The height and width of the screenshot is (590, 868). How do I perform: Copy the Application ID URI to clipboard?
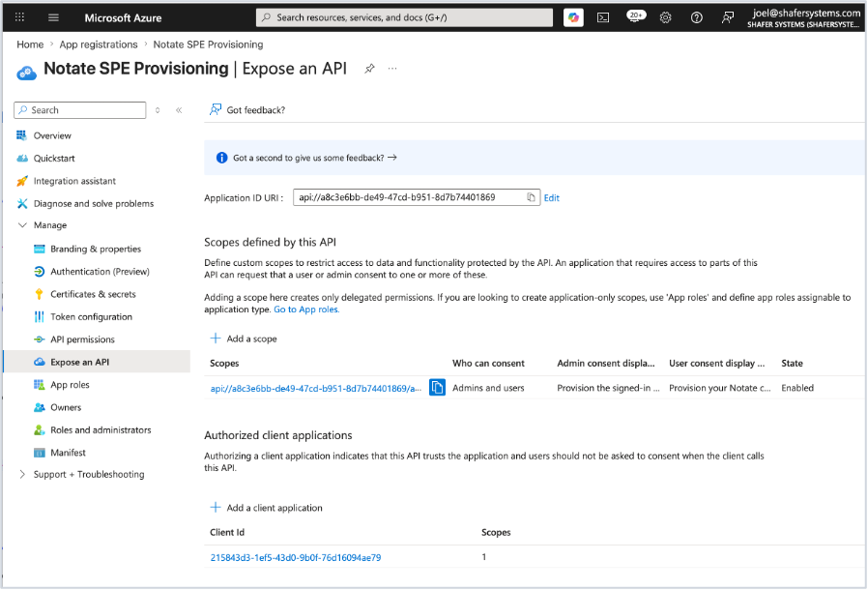tap(531, 197)
